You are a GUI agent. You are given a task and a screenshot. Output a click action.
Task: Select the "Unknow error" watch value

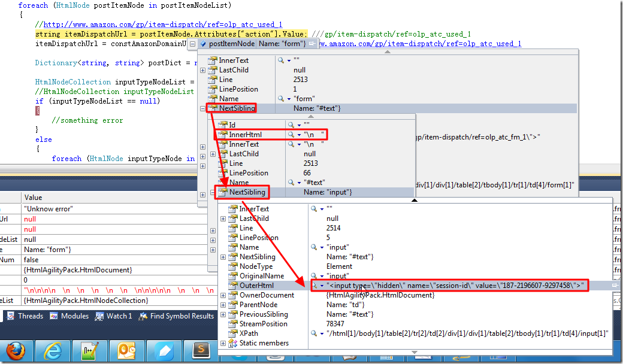tap(49, 209)
